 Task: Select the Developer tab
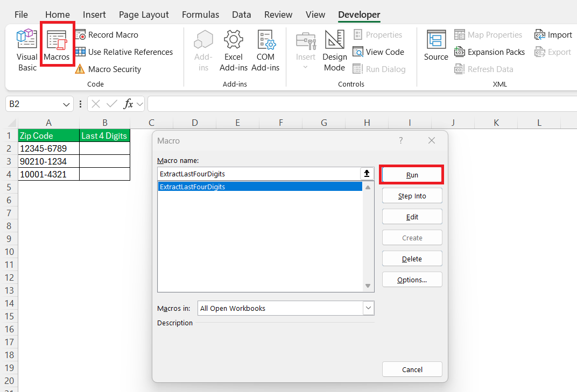(359, 15)
